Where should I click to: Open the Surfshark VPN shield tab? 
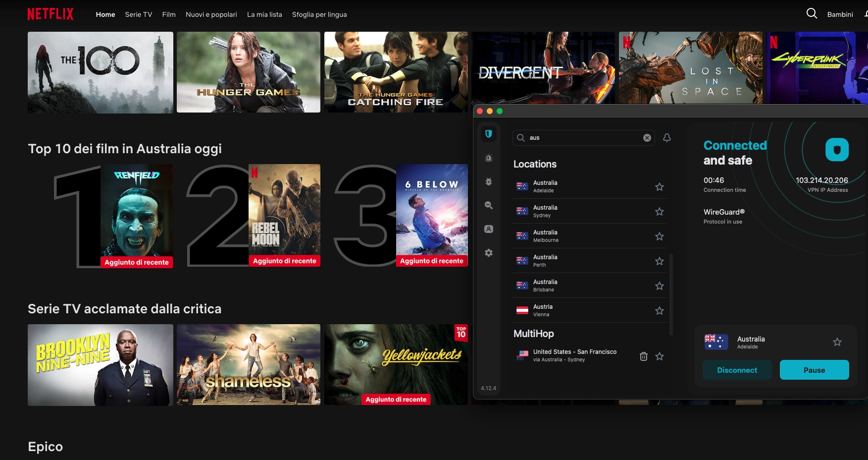coord(489,134)
